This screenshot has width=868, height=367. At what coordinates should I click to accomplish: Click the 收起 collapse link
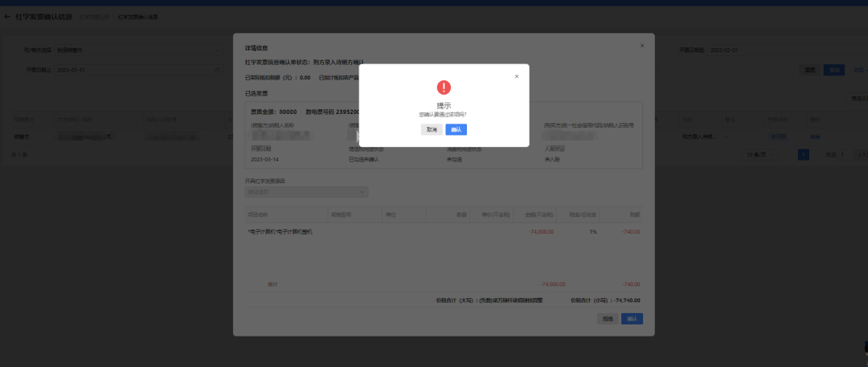point(859,71)
